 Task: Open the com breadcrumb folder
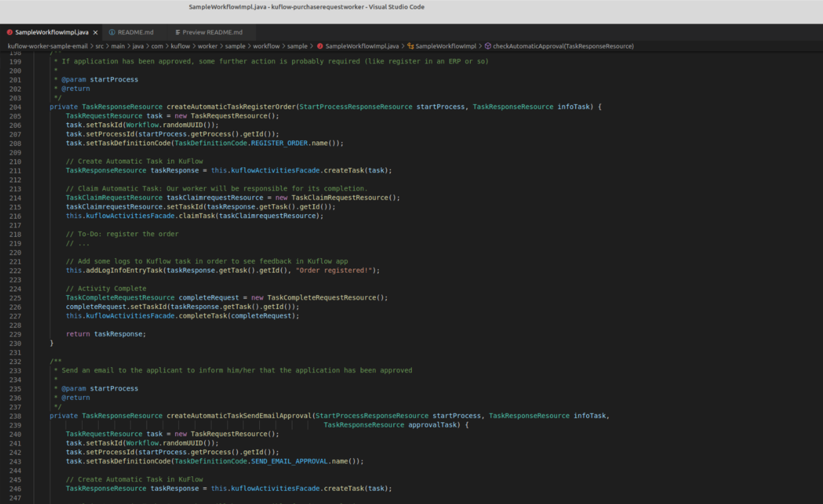pyautogui.click(x=157, y=46)
